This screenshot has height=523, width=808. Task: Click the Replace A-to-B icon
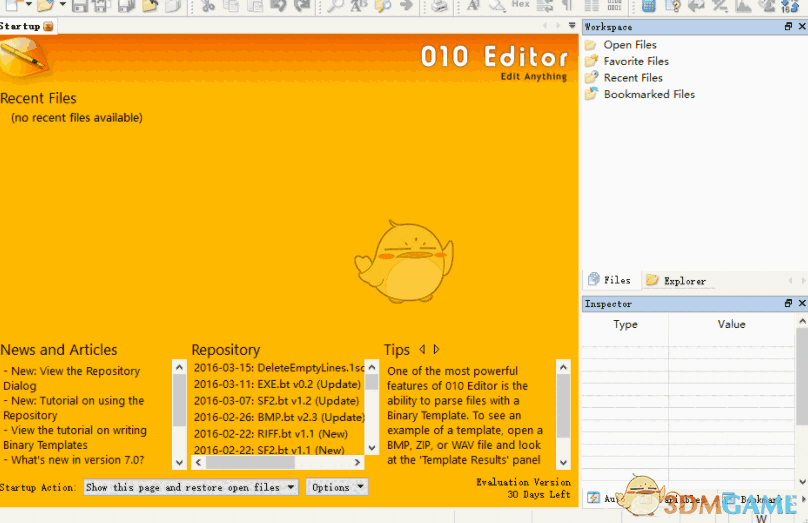(x=359, y=6)
